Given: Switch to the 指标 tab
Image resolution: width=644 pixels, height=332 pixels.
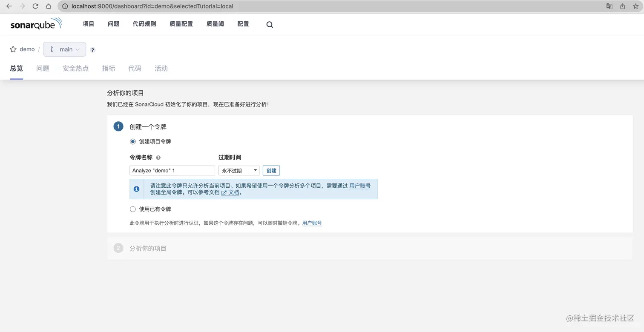Looking at the screenshot, I should click(109, 69).
